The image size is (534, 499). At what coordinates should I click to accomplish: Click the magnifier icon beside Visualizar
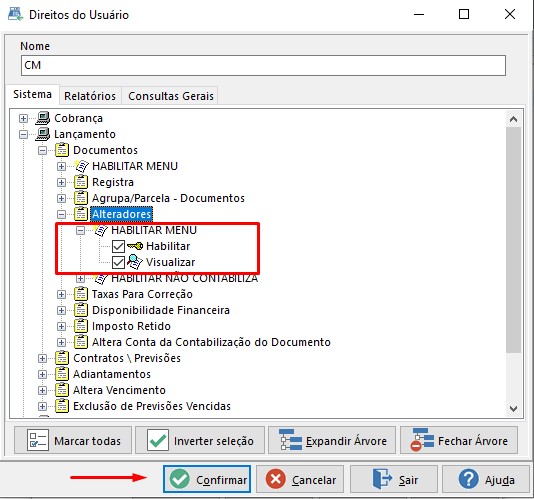pos(135,262)
